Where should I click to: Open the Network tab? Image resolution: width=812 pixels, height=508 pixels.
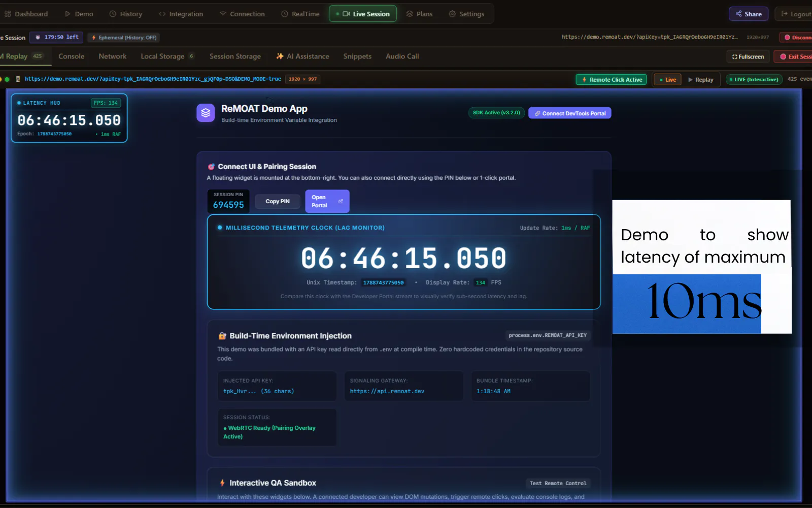[x=113, y=56]
